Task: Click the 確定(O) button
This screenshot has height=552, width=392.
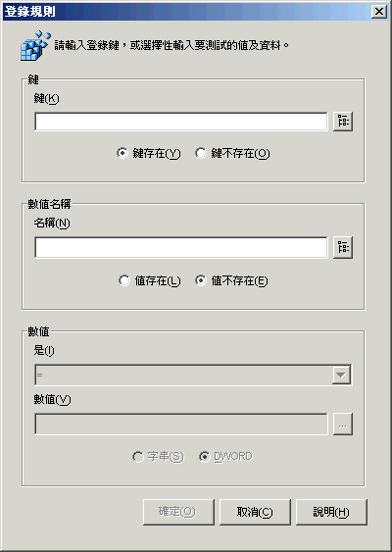Action: (x=178, y=512)
